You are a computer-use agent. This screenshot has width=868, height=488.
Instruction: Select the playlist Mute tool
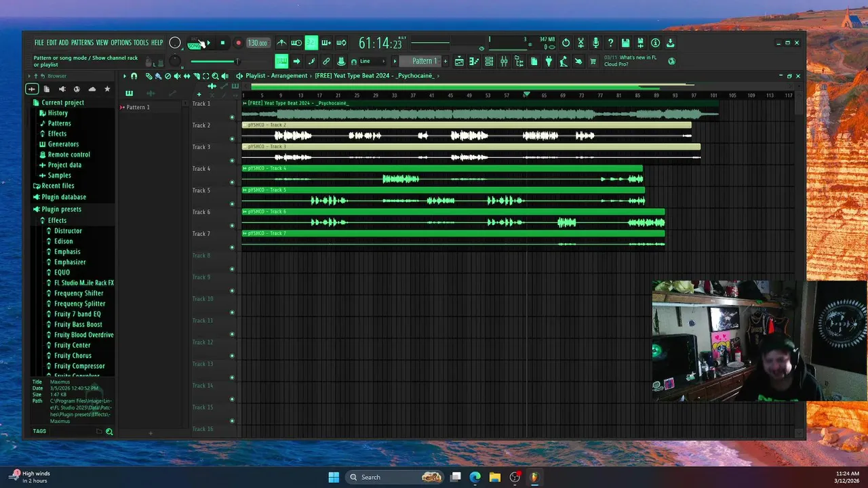coord(177,76)
